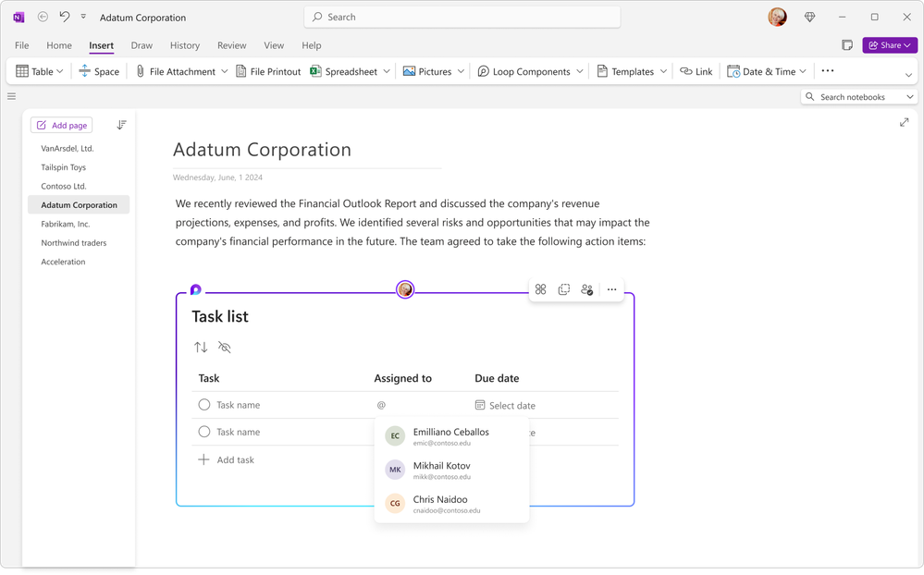Check the second Task name circle
The width and height of the screenshot is (924, 575).
203,432
